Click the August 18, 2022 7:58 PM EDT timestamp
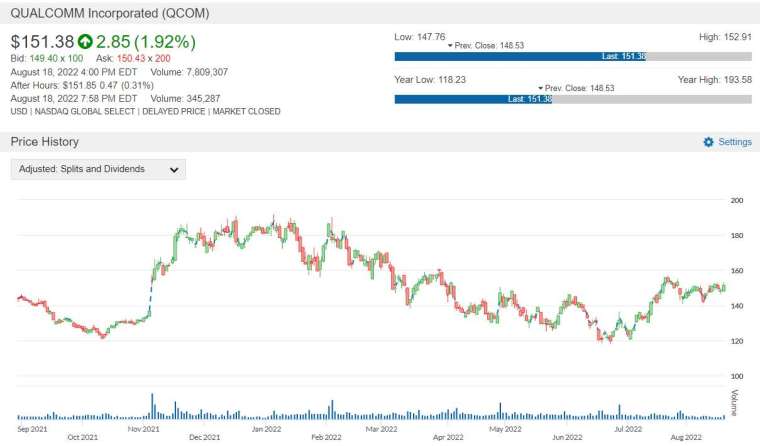 [x=74, y=98]
